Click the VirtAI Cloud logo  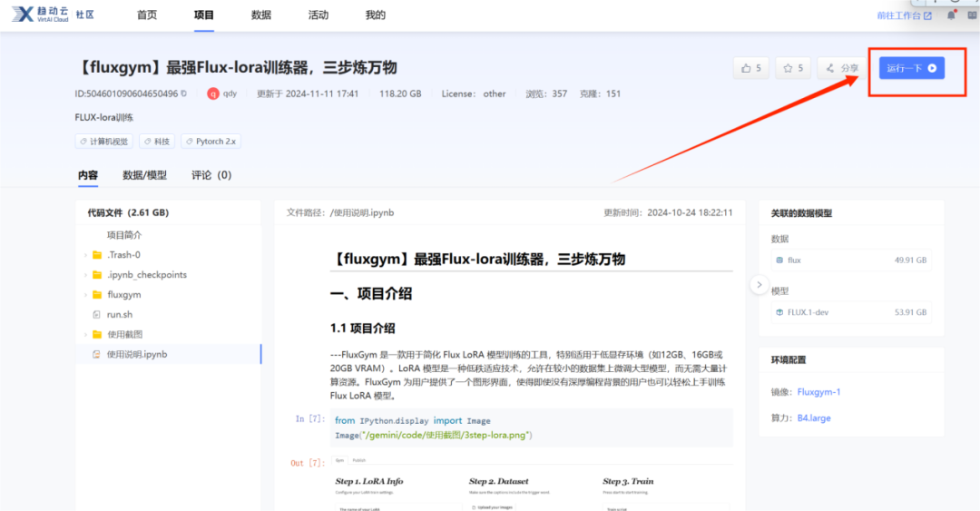coord(40,15)
